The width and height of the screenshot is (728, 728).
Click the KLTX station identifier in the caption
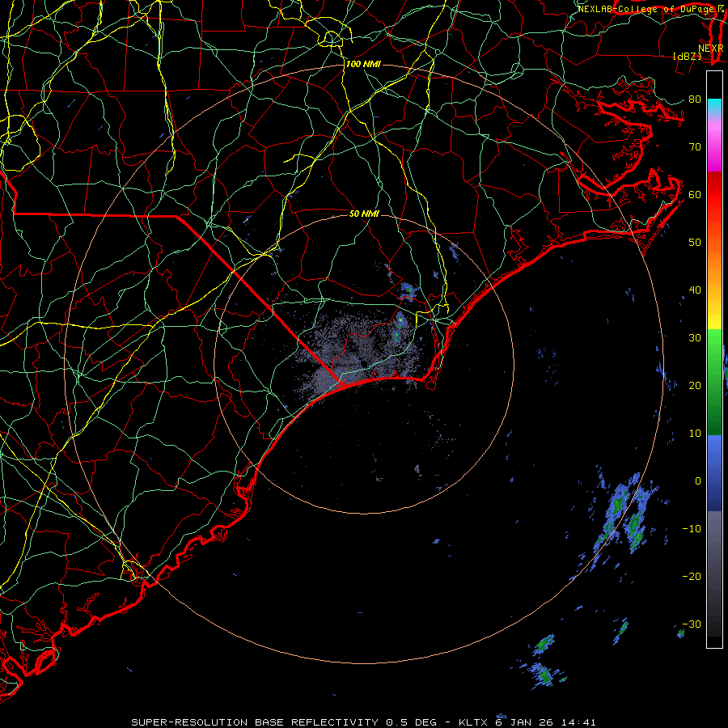pos(473,722)
